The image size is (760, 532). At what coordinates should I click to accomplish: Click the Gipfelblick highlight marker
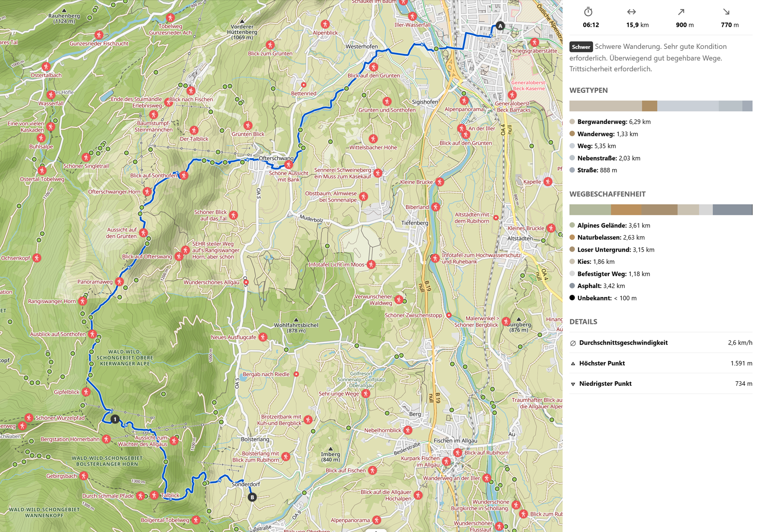point(86,392)
